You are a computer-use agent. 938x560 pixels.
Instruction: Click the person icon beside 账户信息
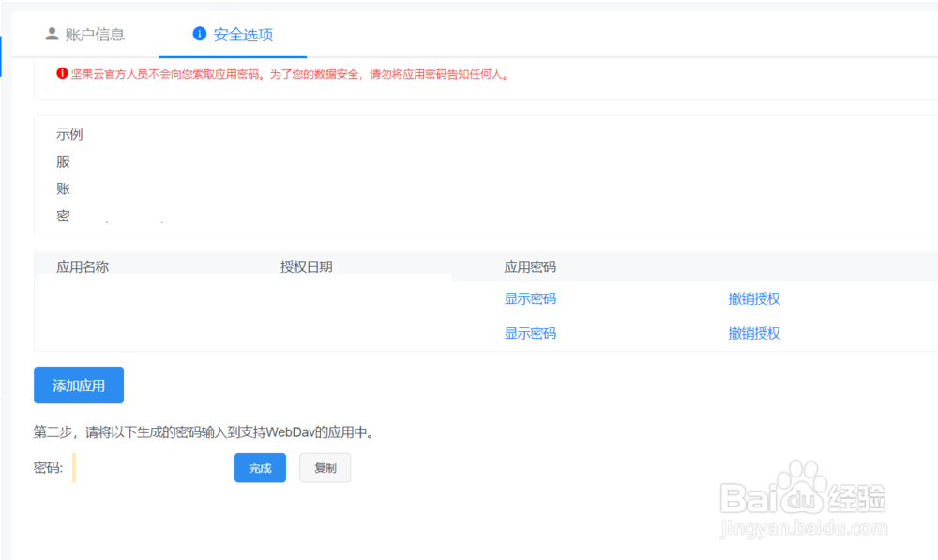coord(52,34)
